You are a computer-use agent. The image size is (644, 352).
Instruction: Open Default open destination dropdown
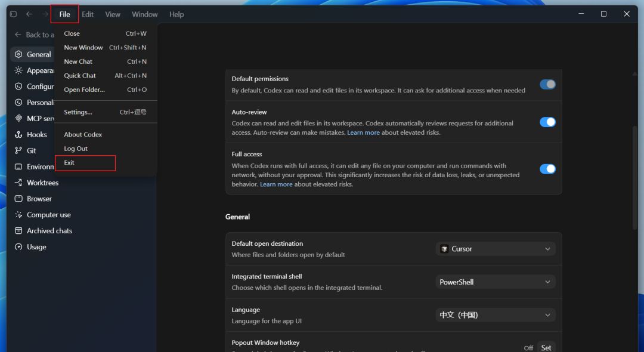[496, 249]
